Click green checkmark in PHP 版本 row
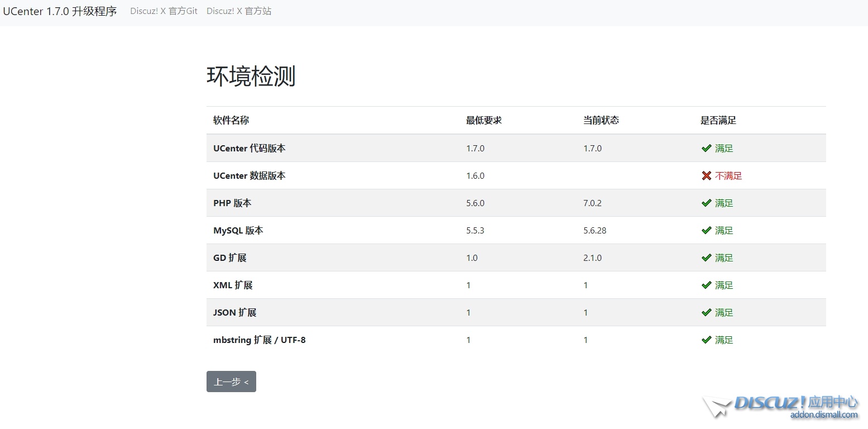The height and width of the screenshot is (429, 868). click(x=706, y=203)
